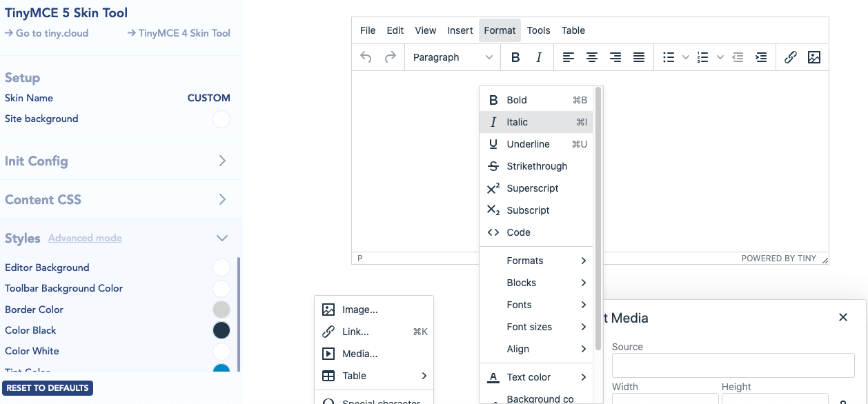
Task: Click the Source input field in Insert Media
Action: pos(732,365)
